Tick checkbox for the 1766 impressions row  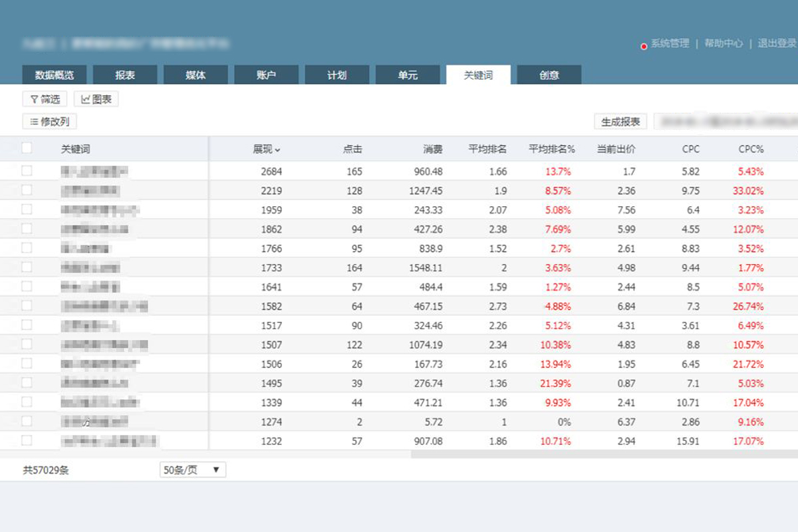tap(27, 248)
